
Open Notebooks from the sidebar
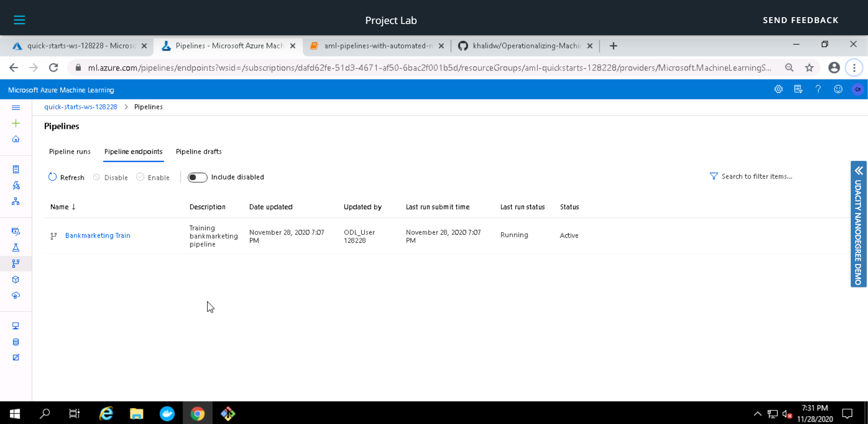(16, 170)
